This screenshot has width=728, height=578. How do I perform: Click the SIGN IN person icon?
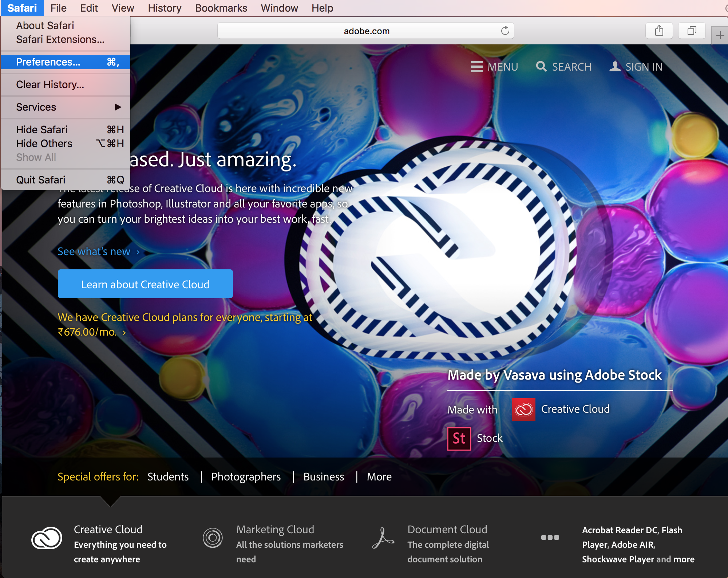pyautogui.click(x=615, y=66)
